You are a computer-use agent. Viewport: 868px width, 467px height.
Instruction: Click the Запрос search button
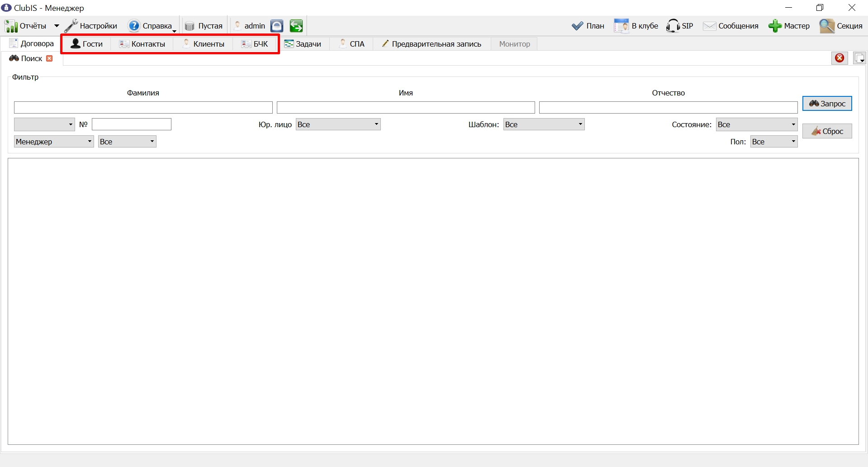(x=827, y=104)
